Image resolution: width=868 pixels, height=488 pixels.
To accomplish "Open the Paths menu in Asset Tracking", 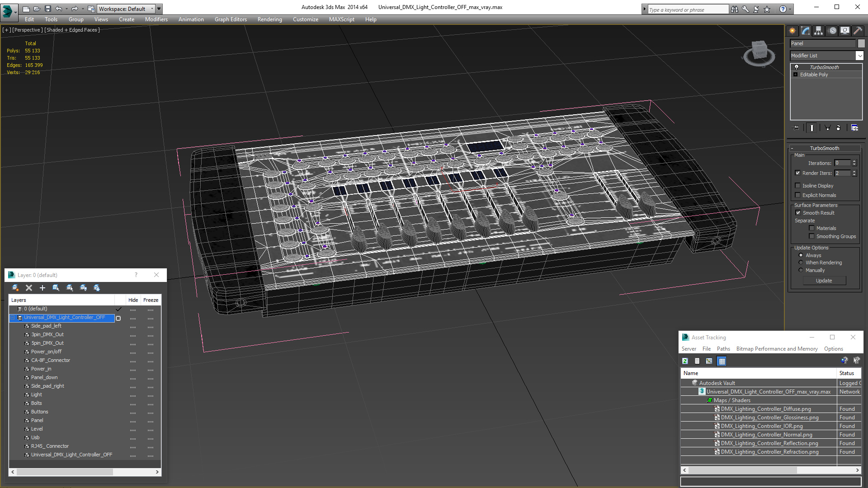I will (723, 349).
